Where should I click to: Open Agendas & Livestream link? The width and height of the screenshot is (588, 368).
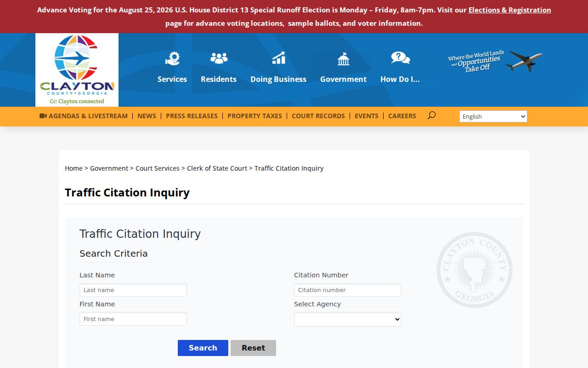(84, 116)
